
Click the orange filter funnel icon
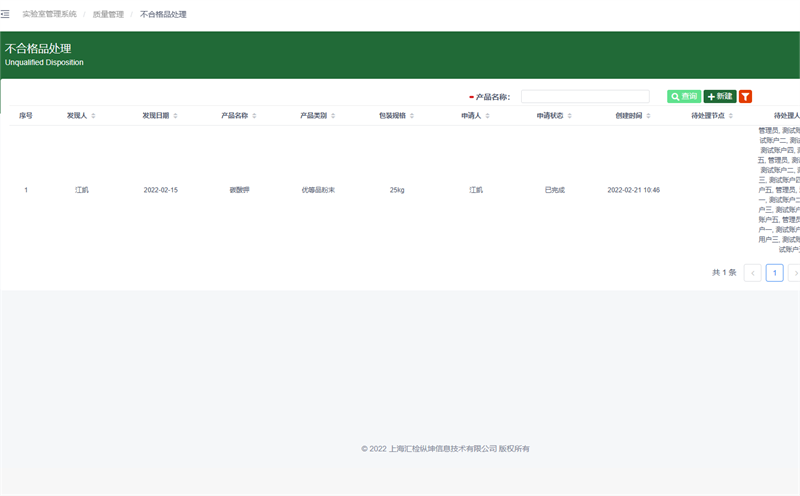[745, 97]
